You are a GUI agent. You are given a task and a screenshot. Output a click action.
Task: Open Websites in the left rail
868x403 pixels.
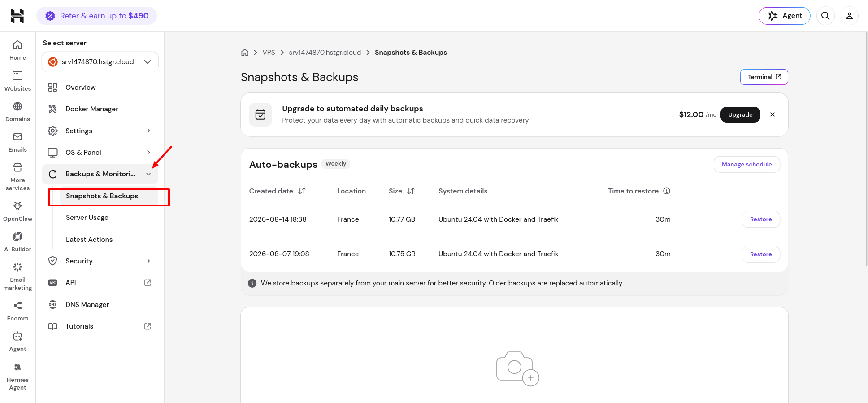17,81
